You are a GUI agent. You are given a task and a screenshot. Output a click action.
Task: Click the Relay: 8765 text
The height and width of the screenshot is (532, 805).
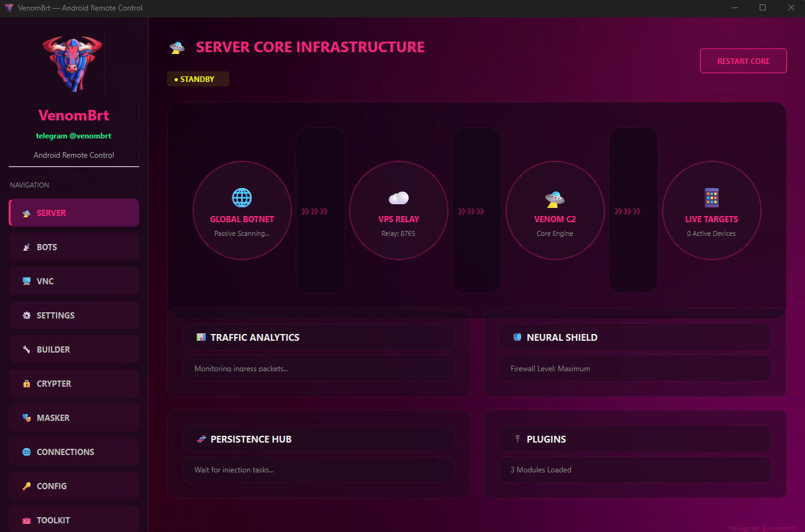398,234
